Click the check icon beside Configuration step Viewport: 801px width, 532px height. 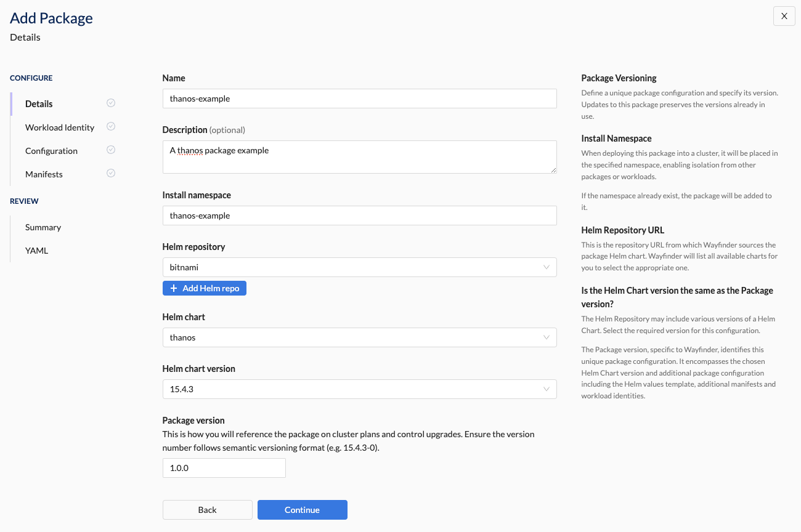click(x=111, y=150)
